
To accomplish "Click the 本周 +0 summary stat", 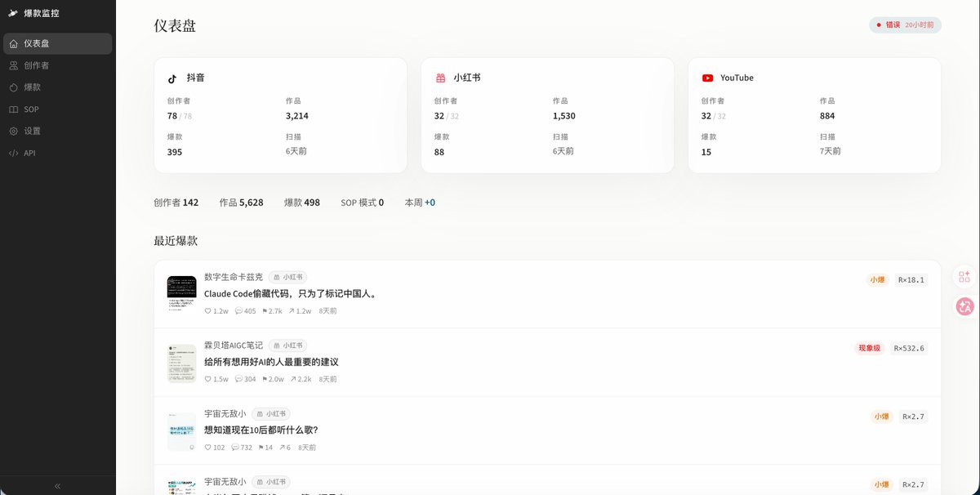I will 421,203.
